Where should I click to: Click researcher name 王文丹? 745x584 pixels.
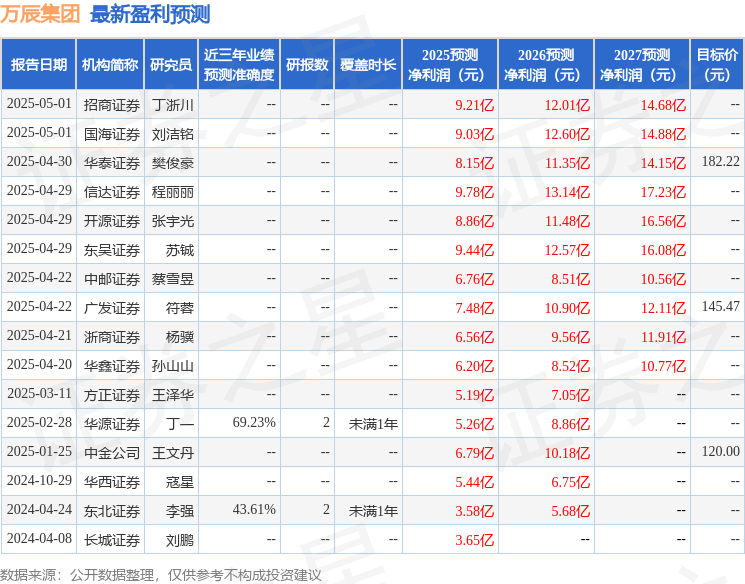coord(173,453)
